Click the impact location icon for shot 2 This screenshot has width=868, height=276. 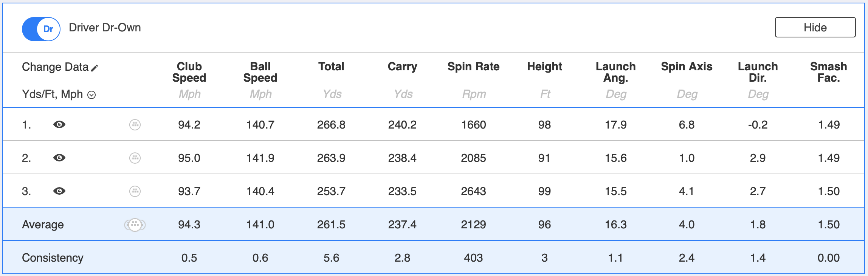pyautogui.click(x=135, y=158)
